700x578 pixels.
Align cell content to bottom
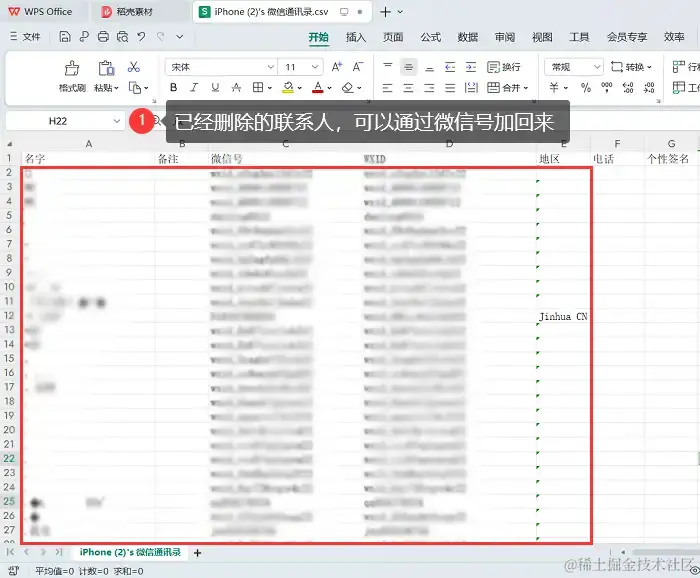point(429,68)
